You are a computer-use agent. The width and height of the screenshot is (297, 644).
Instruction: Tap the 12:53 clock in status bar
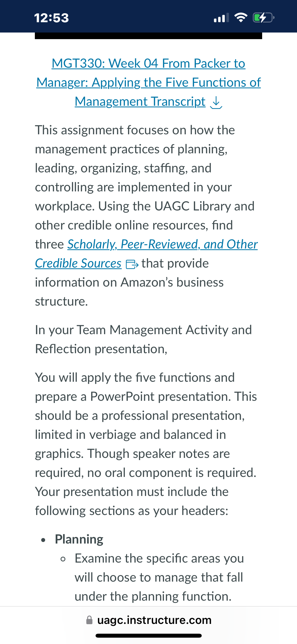click(x=51, y=18)
